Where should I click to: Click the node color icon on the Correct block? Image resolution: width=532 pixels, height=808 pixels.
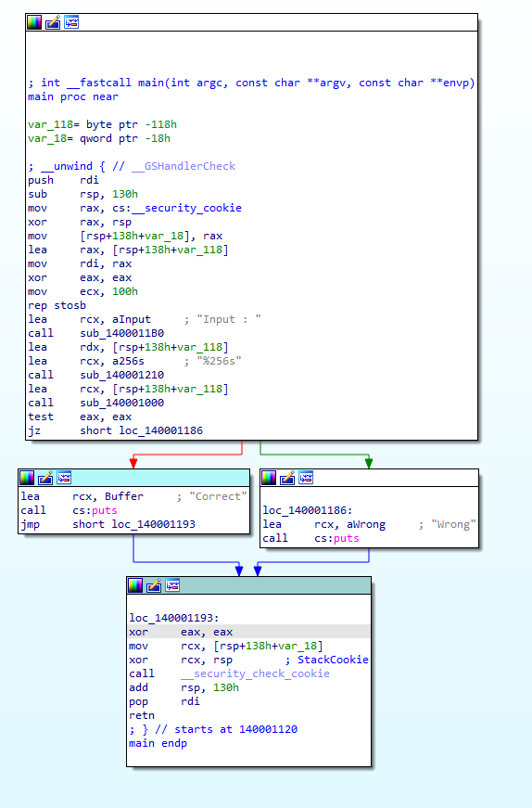tap(27, 478)
